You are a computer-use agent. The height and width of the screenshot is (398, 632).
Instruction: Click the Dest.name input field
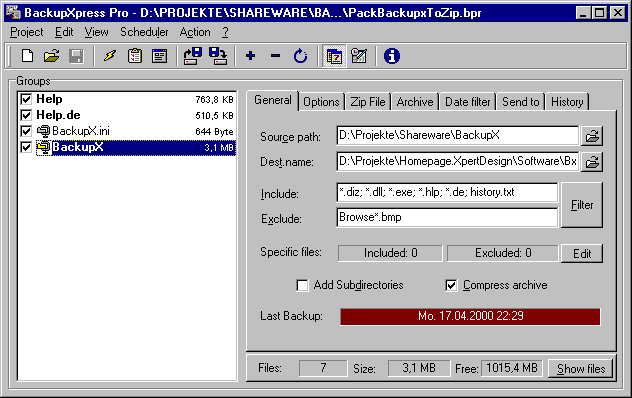tap(457, 161)
